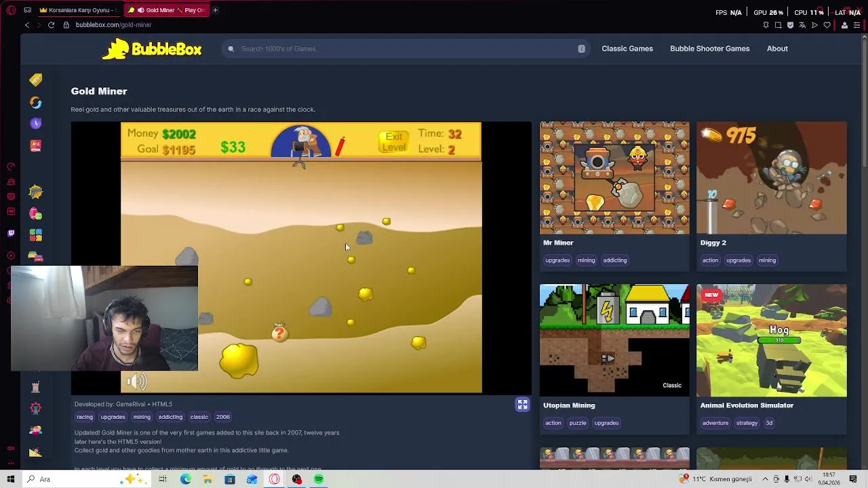
Task: Select the classic tag below the game
Action: [199, 417]
